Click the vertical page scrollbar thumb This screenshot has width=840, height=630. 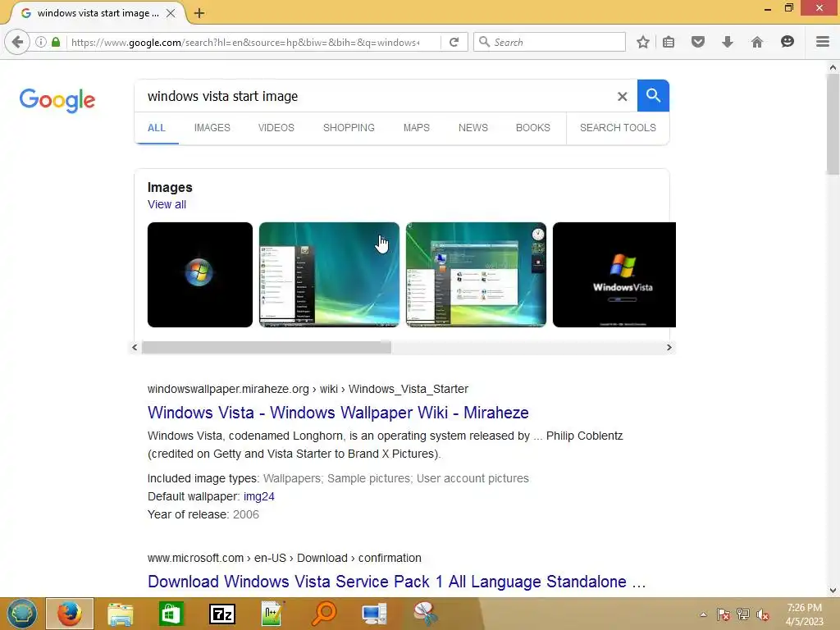[833, 125]
